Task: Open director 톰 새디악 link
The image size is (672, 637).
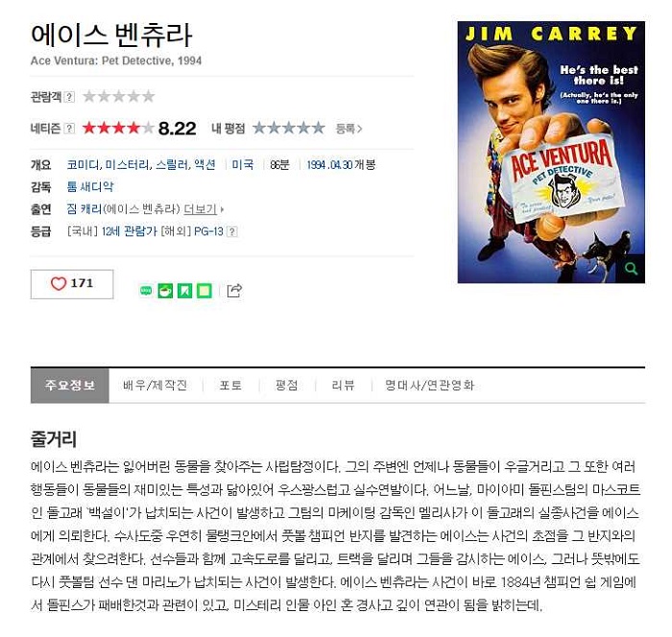Action: 90,187
